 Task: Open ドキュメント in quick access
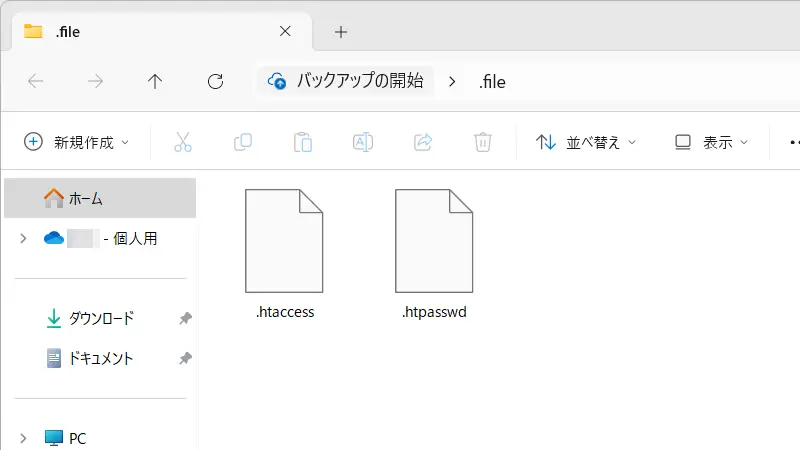(x=90, y=358)
